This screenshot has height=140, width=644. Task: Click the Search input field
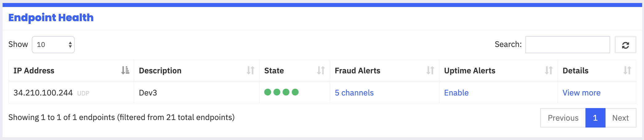tap(567, 45)
